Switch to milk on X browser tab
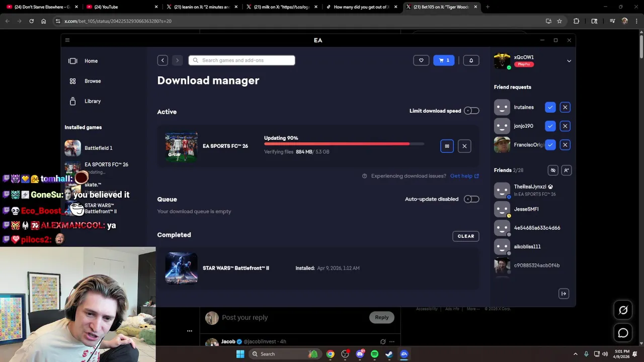The width and height of the screenshot is (644, 362). click(x=282, y=7)
